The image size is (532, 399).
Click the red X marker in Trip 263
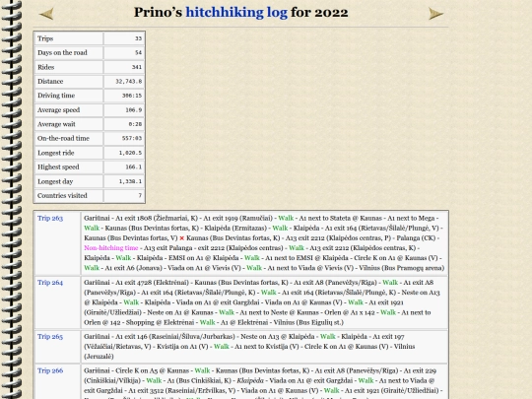coord(182,238)
